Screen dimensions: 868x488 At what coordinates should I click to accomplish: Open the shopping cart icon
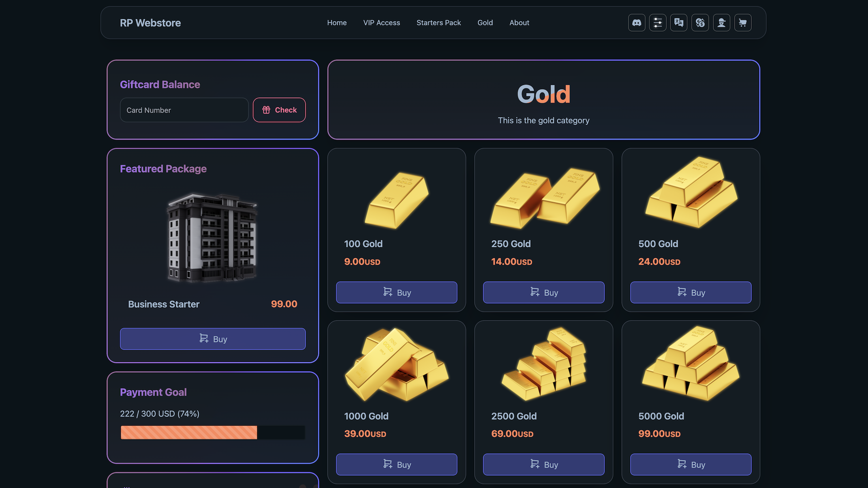point(743,23)
